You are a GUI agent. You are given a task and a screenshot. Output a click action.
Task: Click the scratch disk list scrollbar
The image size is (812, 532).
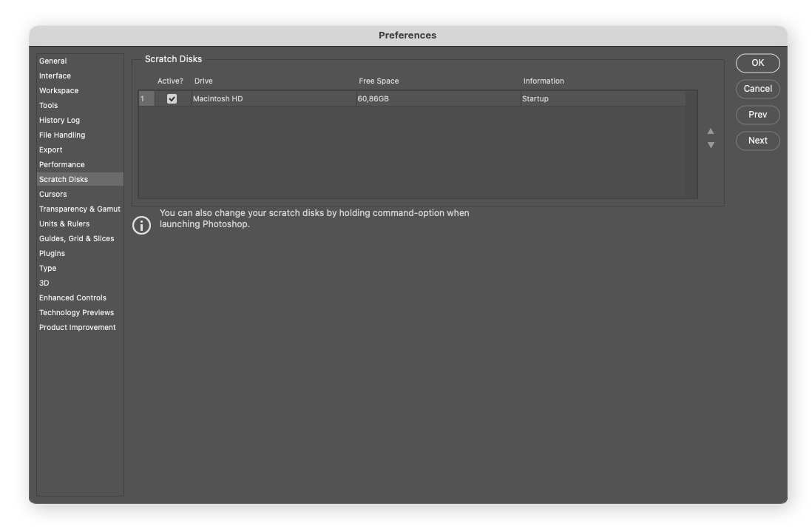pos(691,144)
